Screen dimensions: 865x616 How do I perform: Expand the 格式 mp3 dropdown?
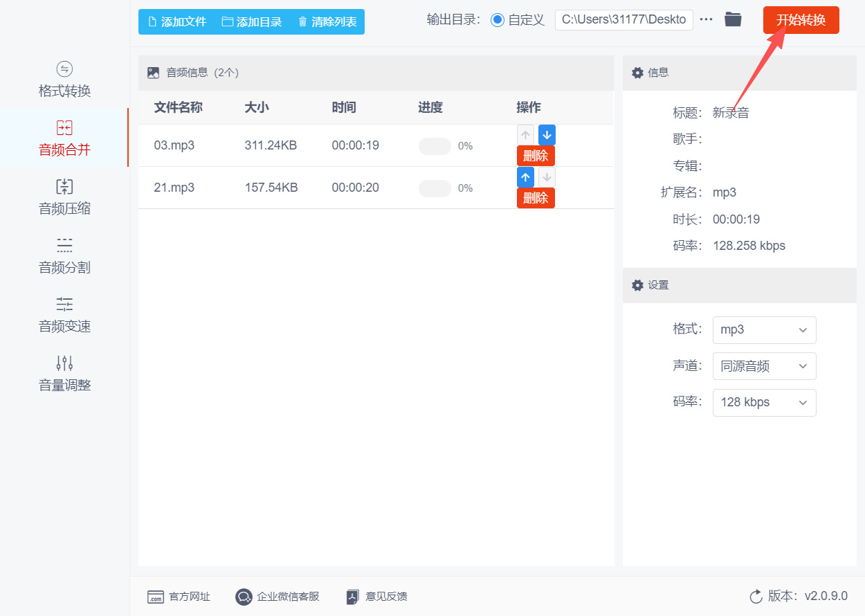pyautogui.click(x=764, y=329)
